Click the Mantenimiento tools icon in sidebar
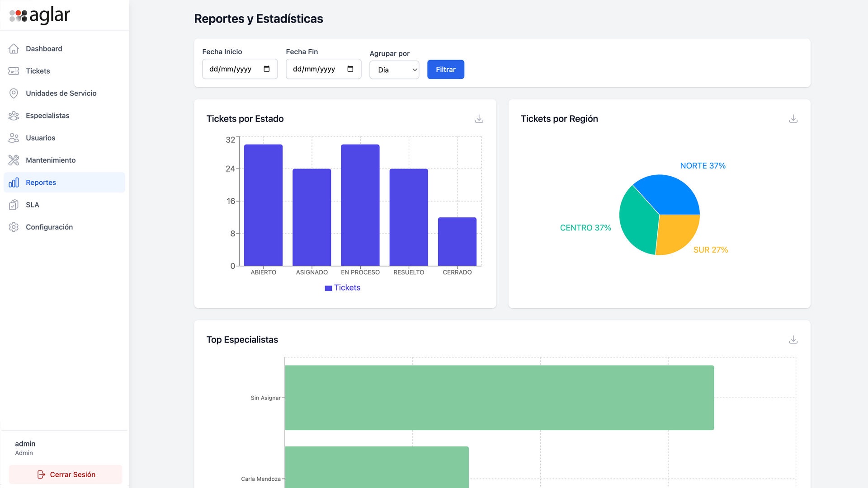 click(x=14, y=160)
